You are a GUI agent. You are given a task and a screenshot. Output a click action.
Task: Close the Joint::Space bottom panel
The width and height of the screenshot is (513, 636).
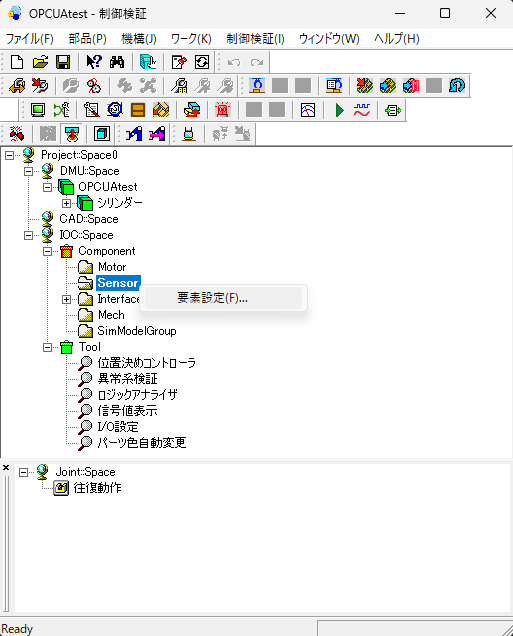coord(6,468)
